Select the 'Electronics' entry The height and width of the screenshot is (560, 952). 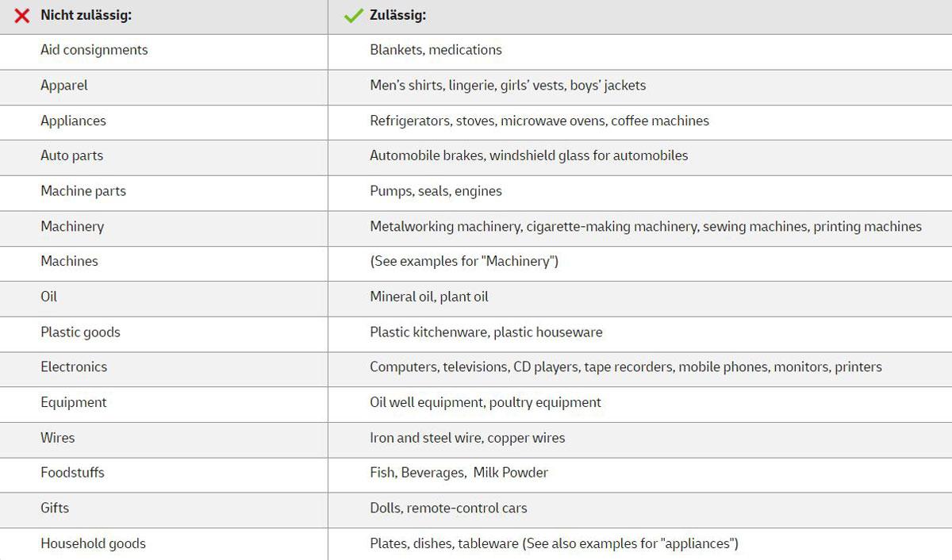[x=74, y=366]
